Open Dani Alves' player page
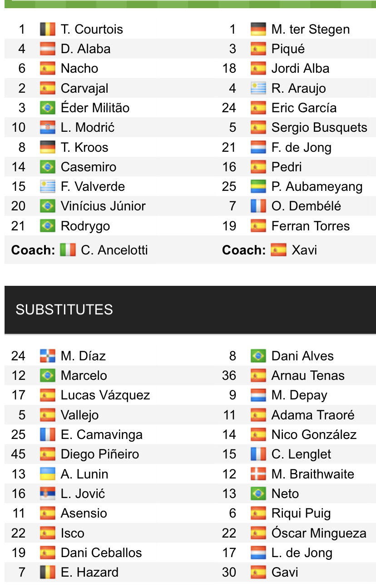The height and width of the screenshot is (588, 376). (x=302, y=356)
